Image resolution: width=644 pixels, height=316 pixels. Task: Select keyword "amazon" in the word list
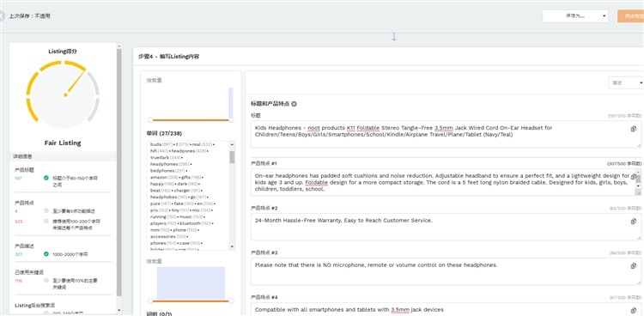tap(158, 177)
